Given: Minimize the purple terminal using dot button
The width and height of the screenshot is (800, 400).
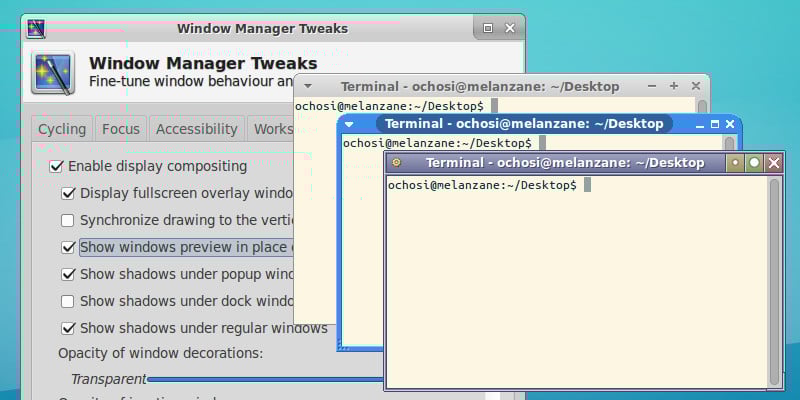Looking at the screenshot, I should 735,163.
